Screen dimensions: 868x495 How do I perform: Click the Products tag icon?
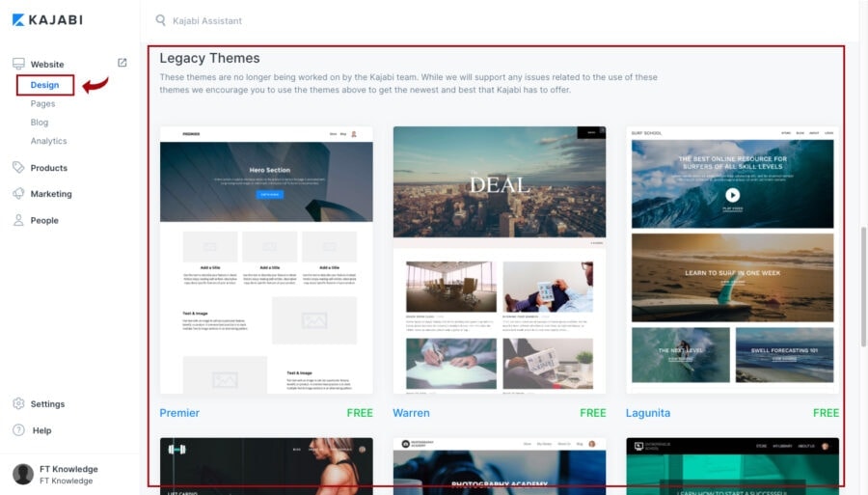(18, 168)
